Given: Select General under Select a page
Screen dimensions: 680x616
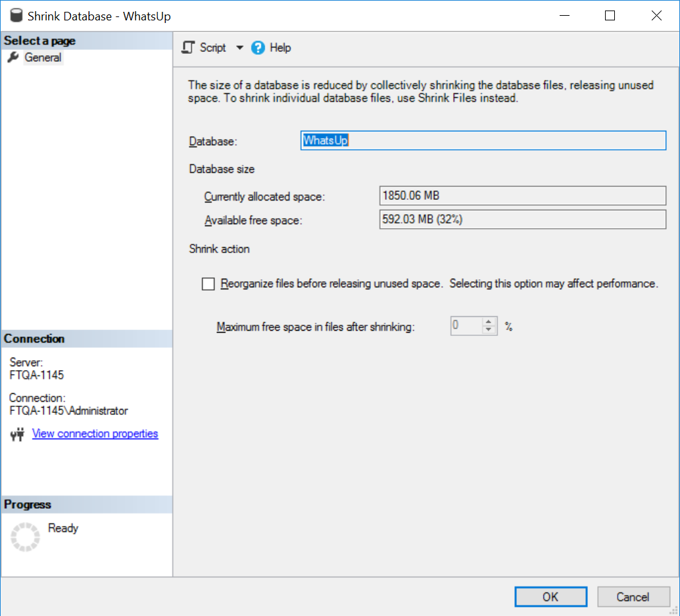Looking at the screenshot, I should pos(43,57).
